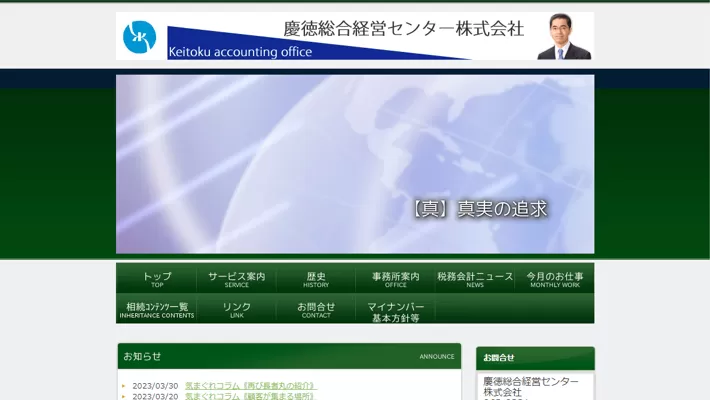The image size is (710, 400).
Task: Go to the 歴史 (HISTORY) page
Action: (x=316, y=279)
